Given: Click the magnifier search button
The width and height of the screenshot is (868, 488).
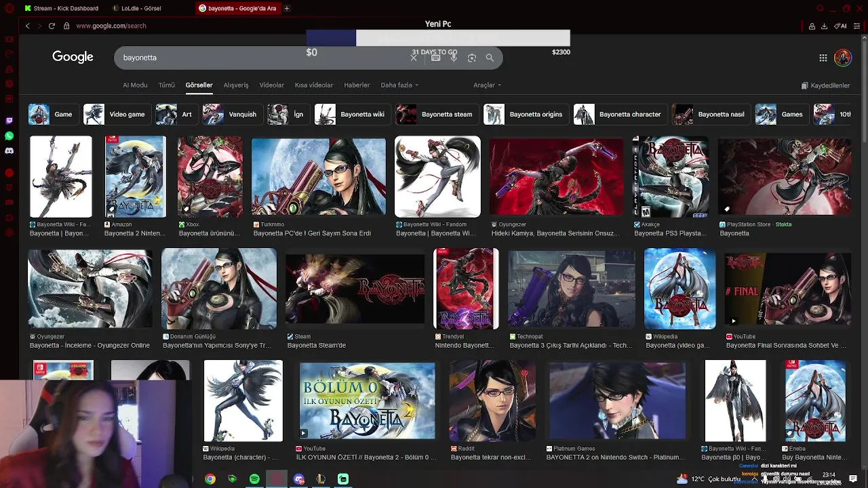Looking at the screenshot, I should coord(490,58).
